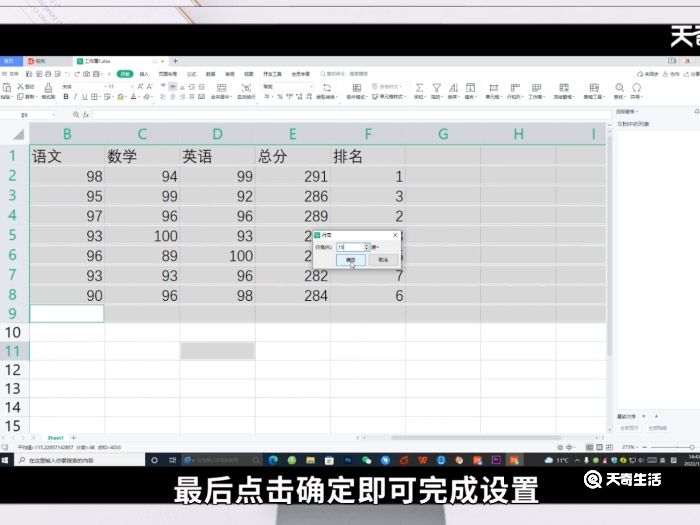Select row 10 header
This screenshot has height=525, width=700.
point(13,332)
